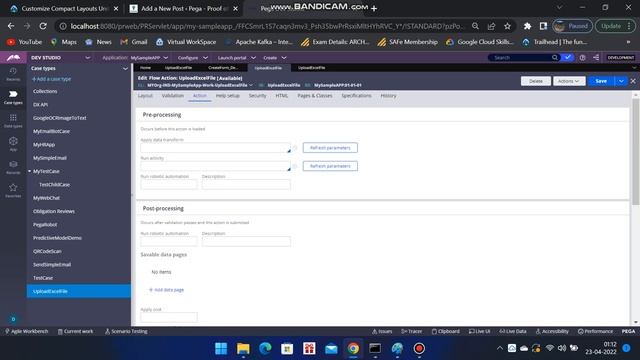This screenshot has height=360, width=640.
Task: Open the Recents sidebar panel
Action: pos(13,74)
